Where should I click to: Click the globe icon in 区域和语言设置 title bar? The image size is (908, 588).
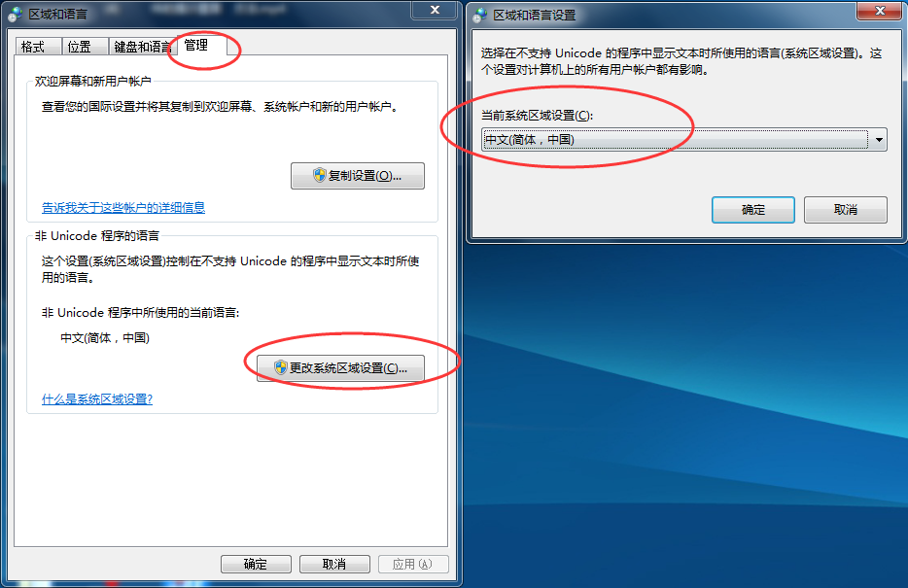480,15
